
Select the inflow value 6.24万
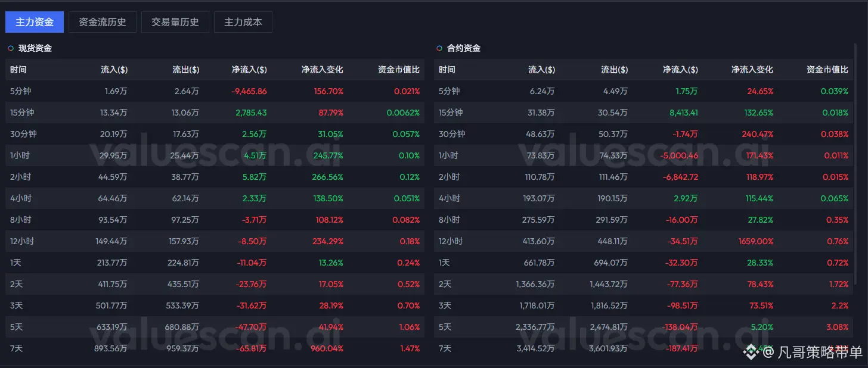point(543,91)
